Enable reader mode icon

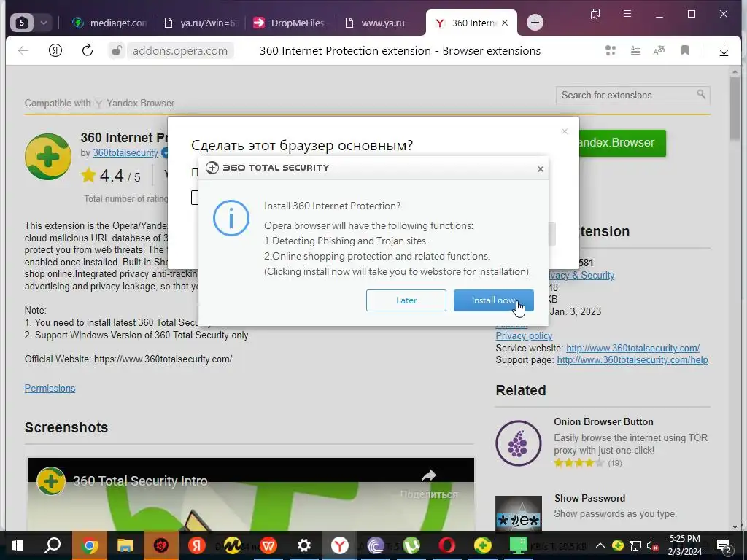635,50
